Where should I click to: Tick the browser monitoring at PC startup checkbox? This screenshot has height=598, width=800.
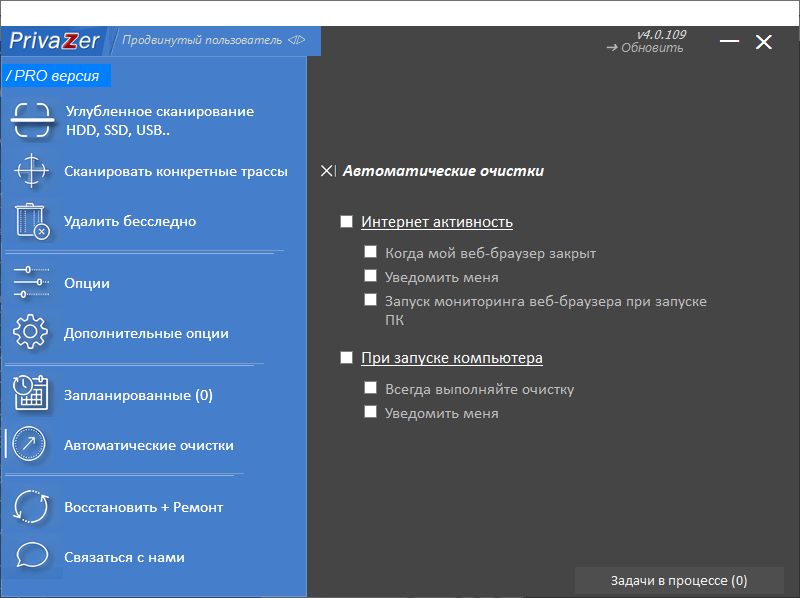371,300
